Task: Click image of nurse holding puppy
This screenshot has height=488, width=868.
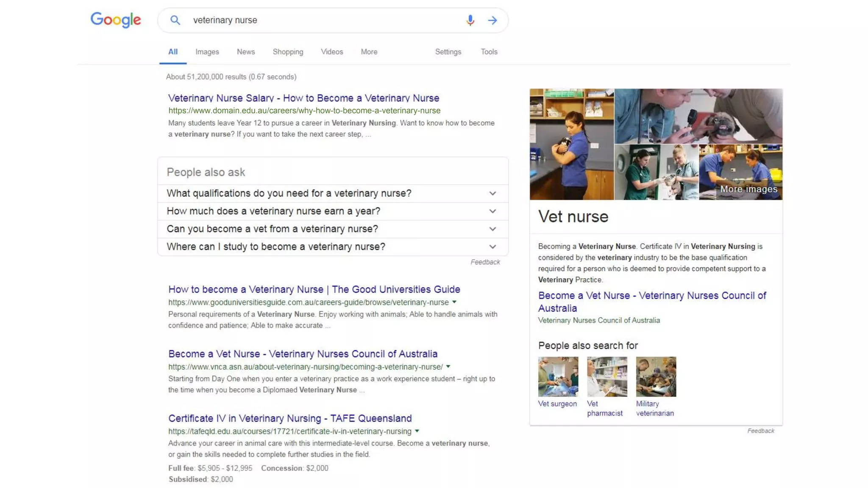Action: point(571,144)
